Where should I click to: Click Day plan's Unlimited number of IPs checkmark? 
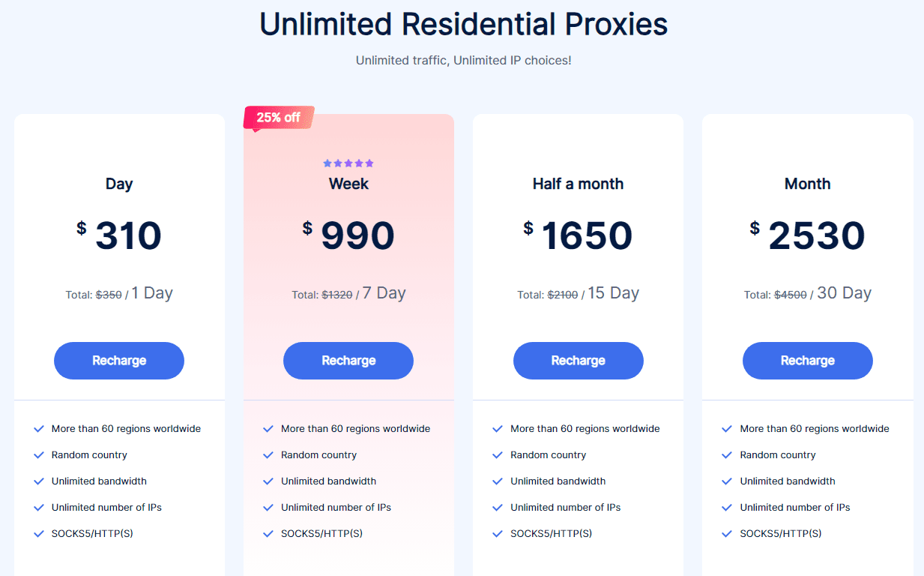coord(39,508)
